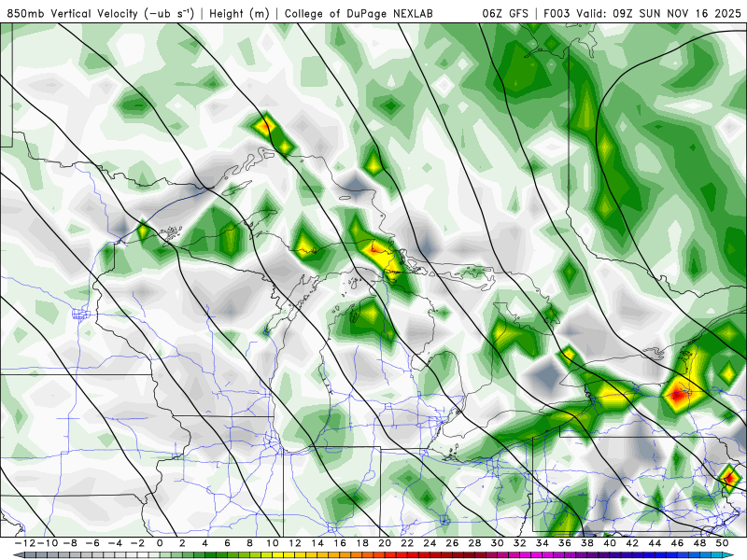Click the '26' color scale label
The height and width of the screenshot is (560, 747).
point(453,543)
